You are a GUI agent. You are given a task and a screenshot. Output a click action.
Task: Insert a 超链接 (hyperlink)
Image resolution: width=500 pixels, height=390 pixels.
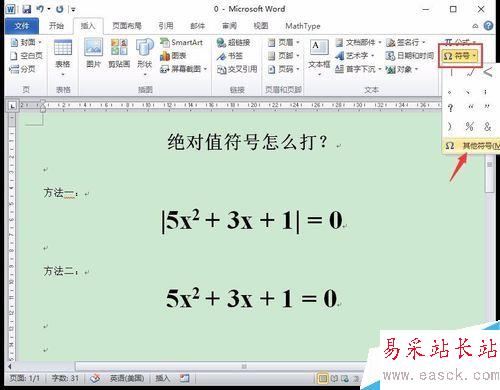233,42
